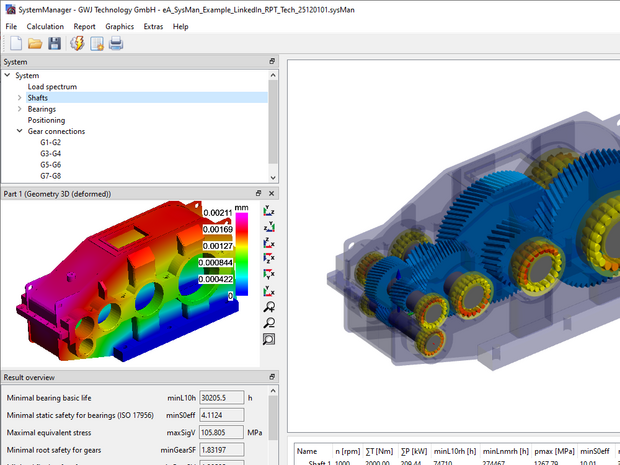Zoom in on the deformed geometry view
This screenshot has width=620, height=465.
tap(268, 307)
